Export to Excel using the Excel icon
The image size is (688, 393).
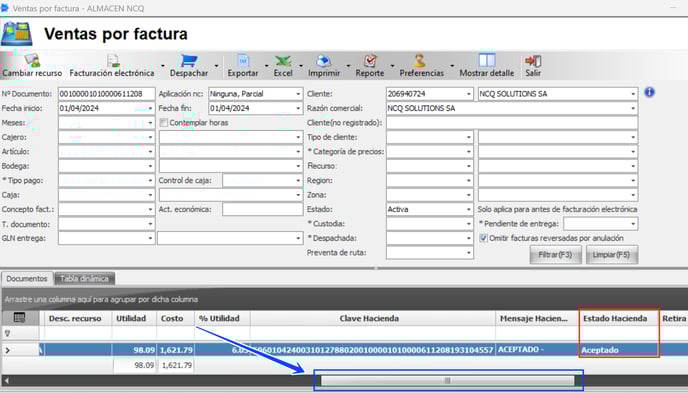[x=283, y=61]
